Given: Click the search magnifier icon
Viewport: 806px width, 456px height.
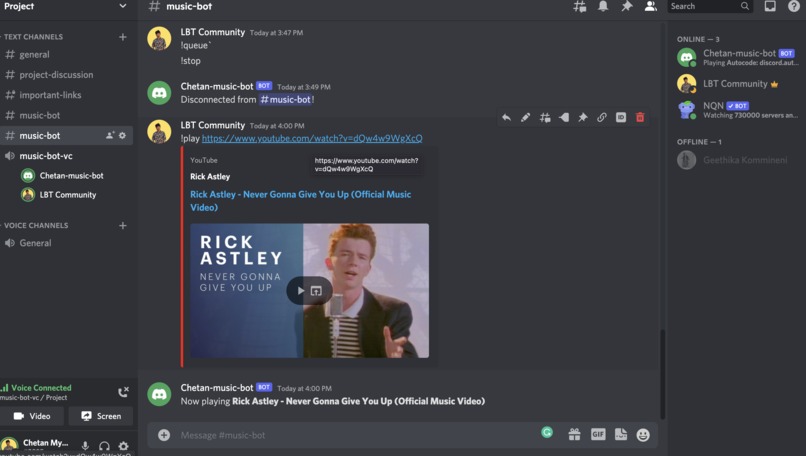Looking at the screenshot, I should [744, 6].
